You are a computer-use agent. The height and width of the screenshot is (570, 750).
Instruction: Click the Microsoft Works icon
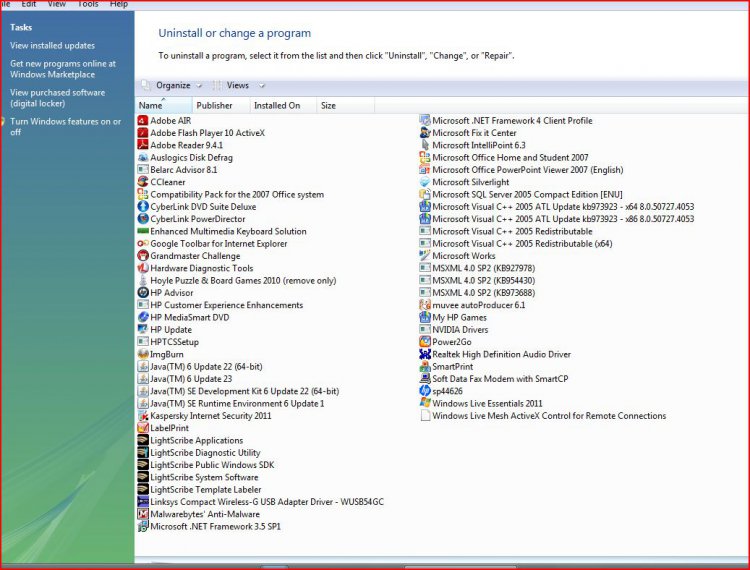(425, 256)
